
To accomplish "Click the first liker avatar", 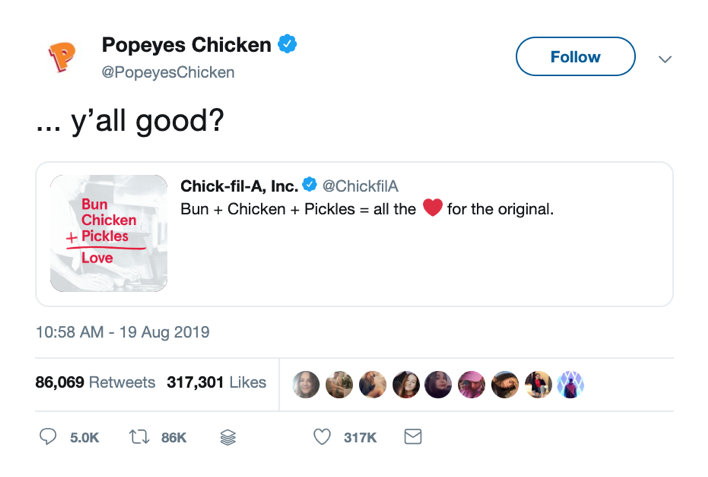I will [306, 384].
